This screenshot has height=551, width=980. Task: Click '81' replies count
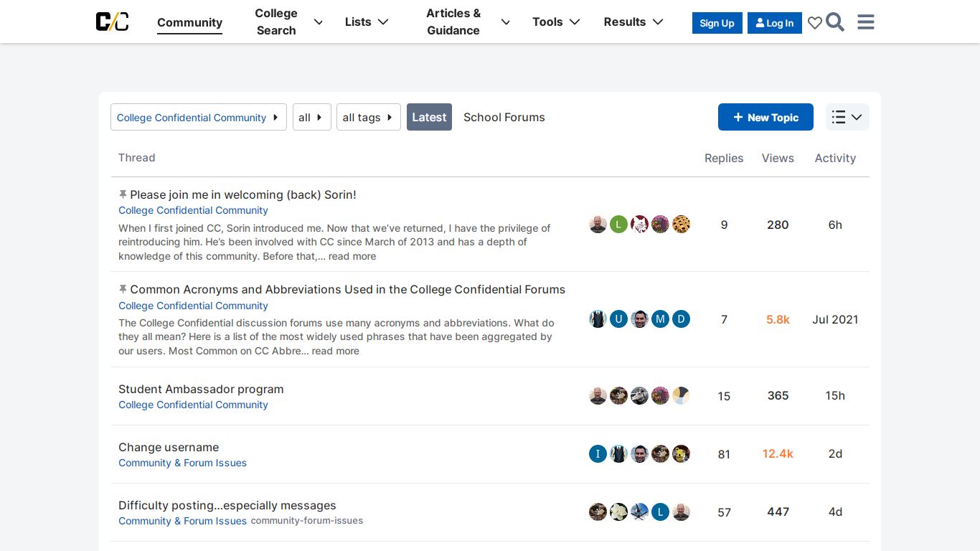tap(724, 453)
